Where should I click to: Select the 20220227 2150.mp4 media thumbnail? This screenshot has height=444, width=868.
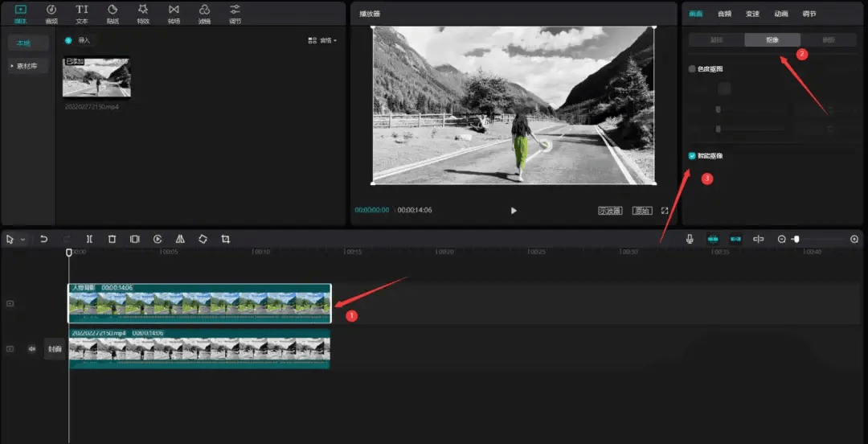tap(97, 77)
